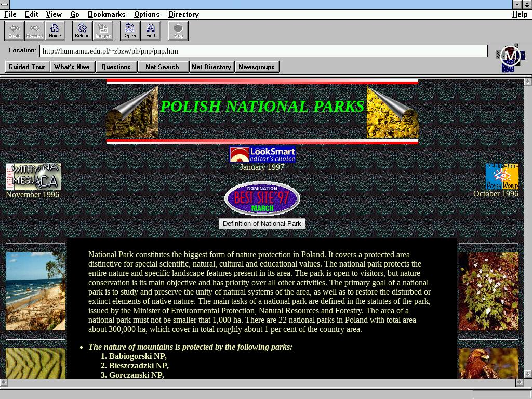Click the Home toolbar icon
The width and height of the screenshot is (532, 399).
point(55,31)
